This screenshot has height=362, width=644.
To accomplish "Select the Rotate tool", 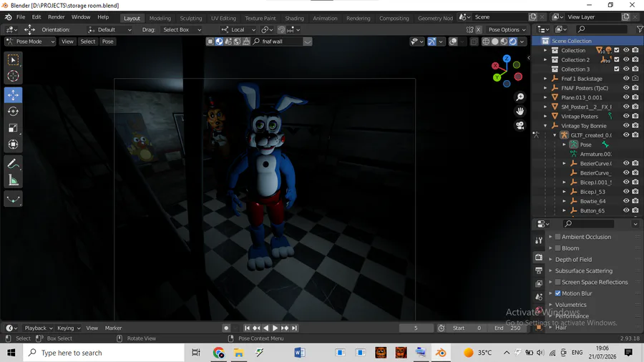I will 13,111.
